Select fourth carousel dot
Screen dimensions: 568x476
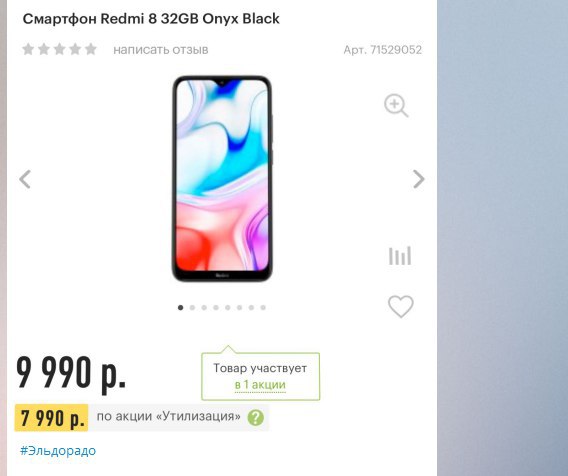(216, 308)
